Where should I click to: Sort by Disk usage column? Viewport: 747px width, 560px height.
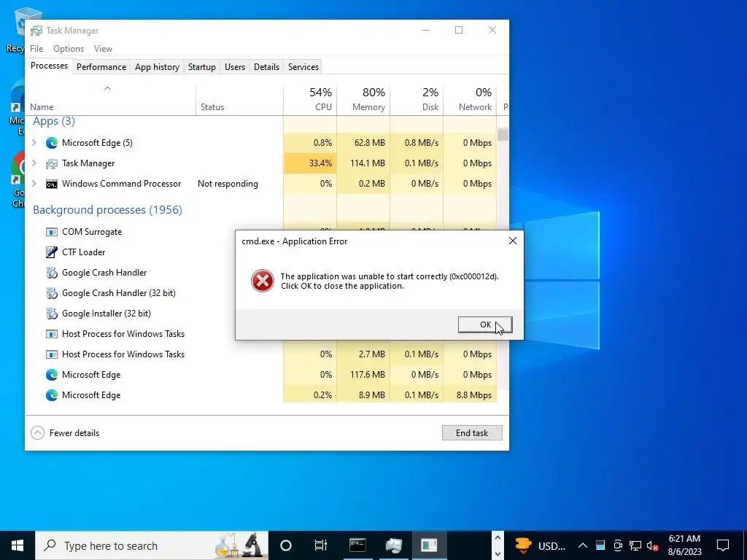417,99
